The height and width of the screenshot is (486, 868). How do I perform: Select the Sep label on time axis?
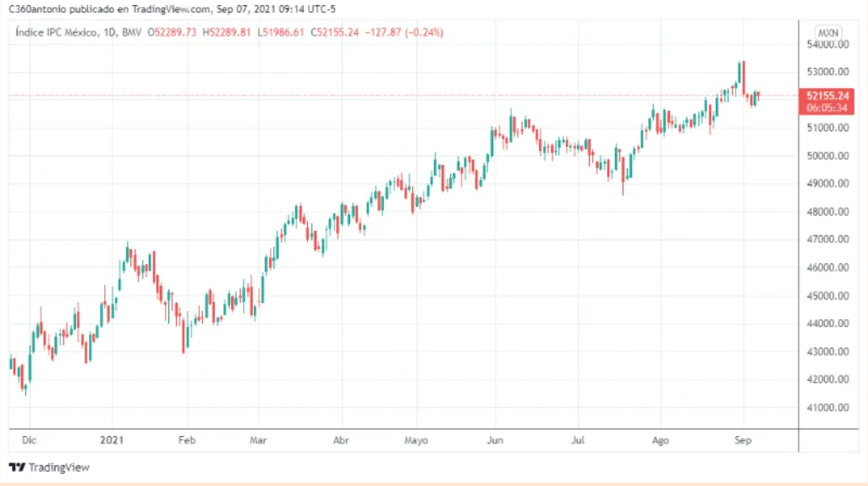pos(742,440)
